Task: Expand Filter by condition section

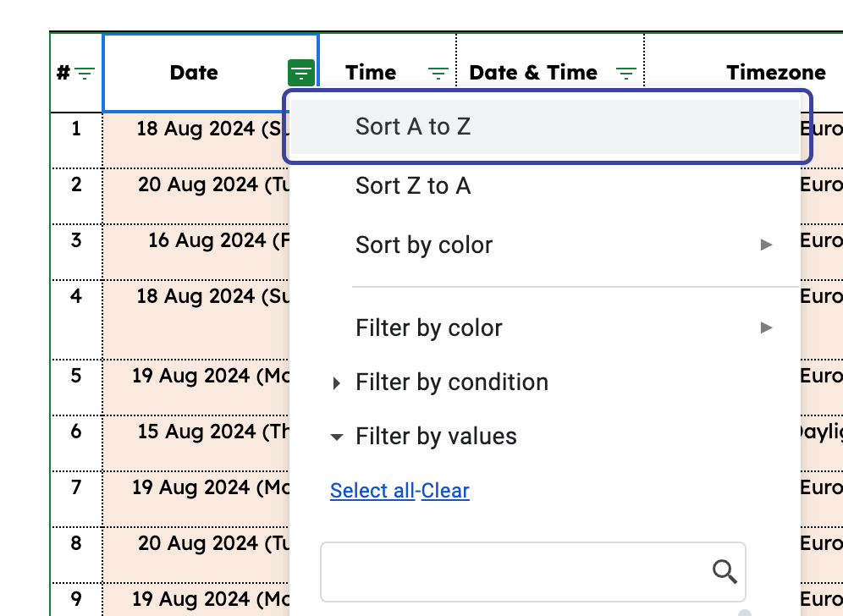Action: tap(337, 383)
